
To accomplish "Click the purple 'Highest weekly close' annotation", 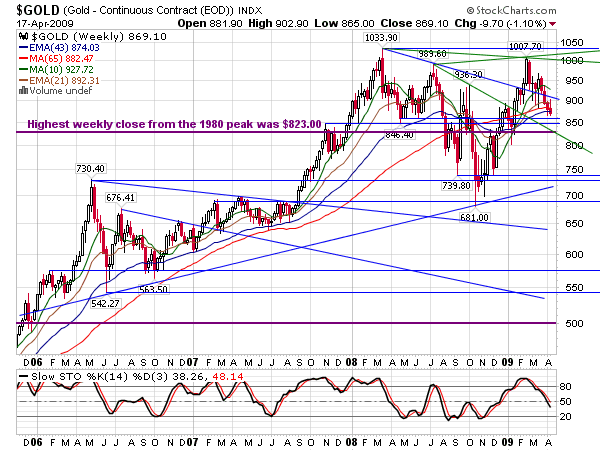I will pos(174,124).
